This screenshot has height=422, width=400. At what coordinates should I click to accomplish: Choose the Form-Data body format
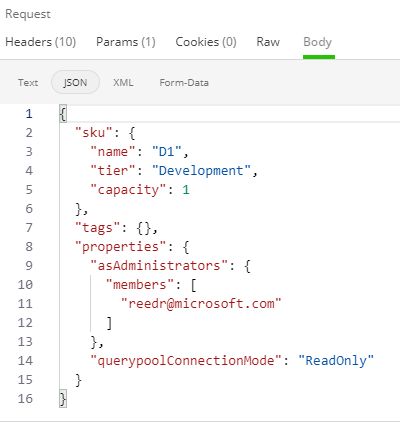click(184, 82)
